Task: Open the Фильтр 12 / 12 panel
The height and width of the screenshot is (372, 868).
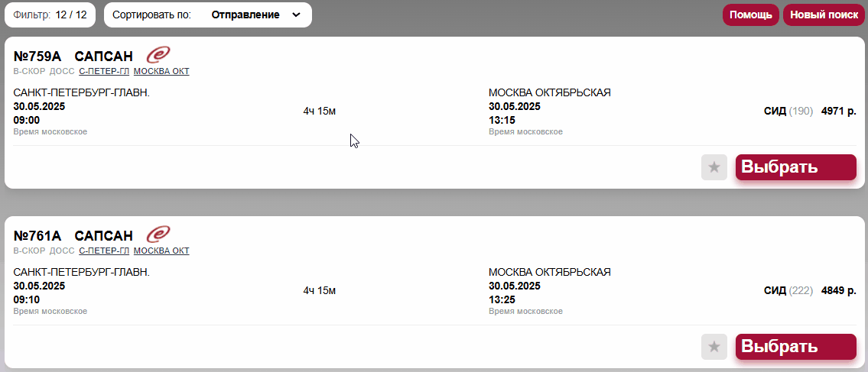Action: (50, 15)
